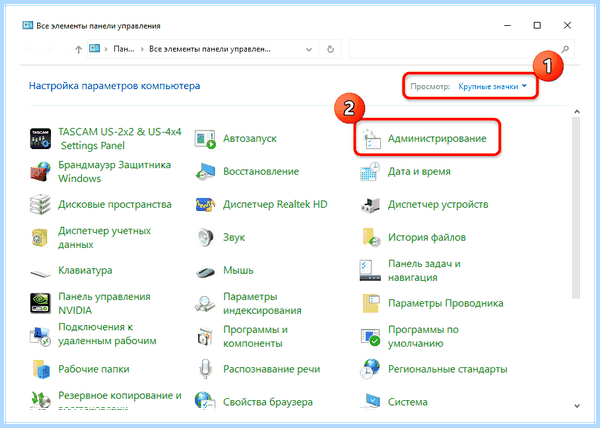Open Панель задач и навигация icon
This screenshot has height=428, width=600.
tap(370, 270)
